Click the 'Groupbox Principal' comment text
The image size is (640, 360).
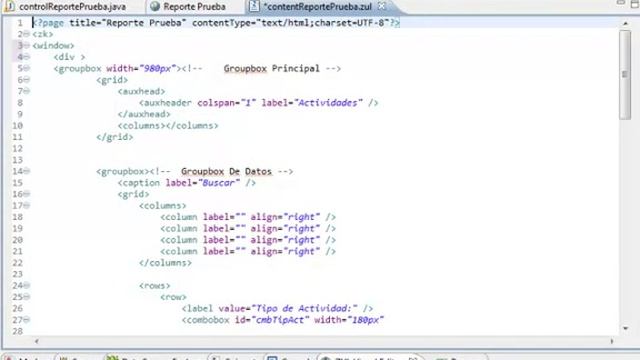pos(271,69)
